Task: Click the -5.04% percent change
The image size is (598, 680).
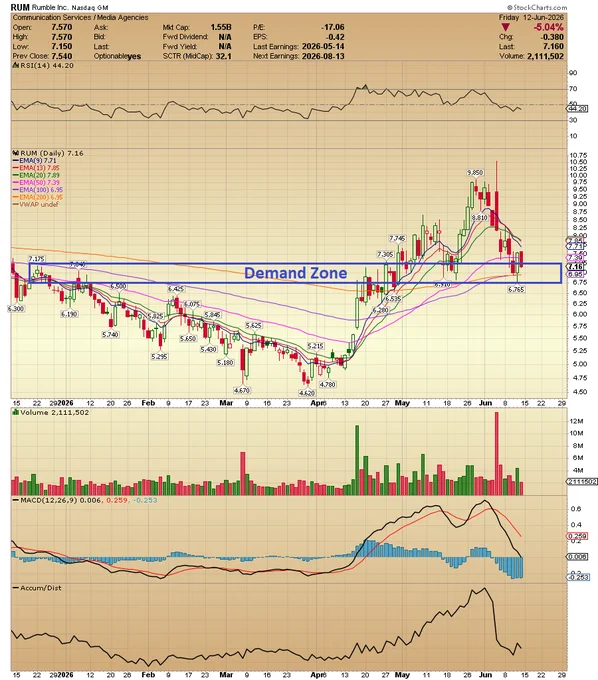Action: (x=549, y=27)
